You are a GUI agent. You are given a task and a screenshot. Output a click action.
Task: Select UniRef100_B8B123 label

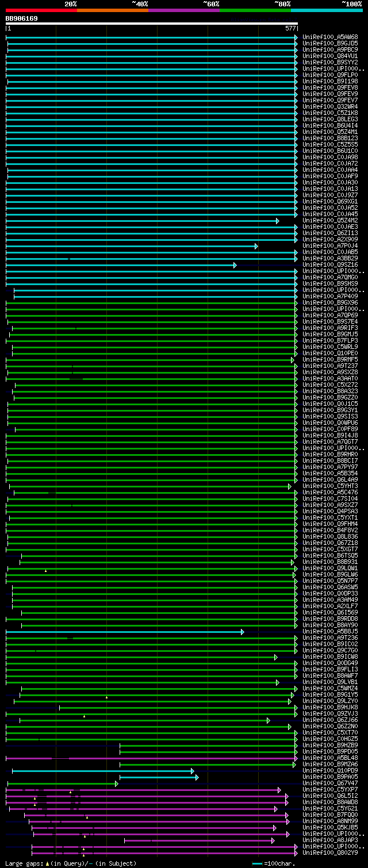point(330,138)
